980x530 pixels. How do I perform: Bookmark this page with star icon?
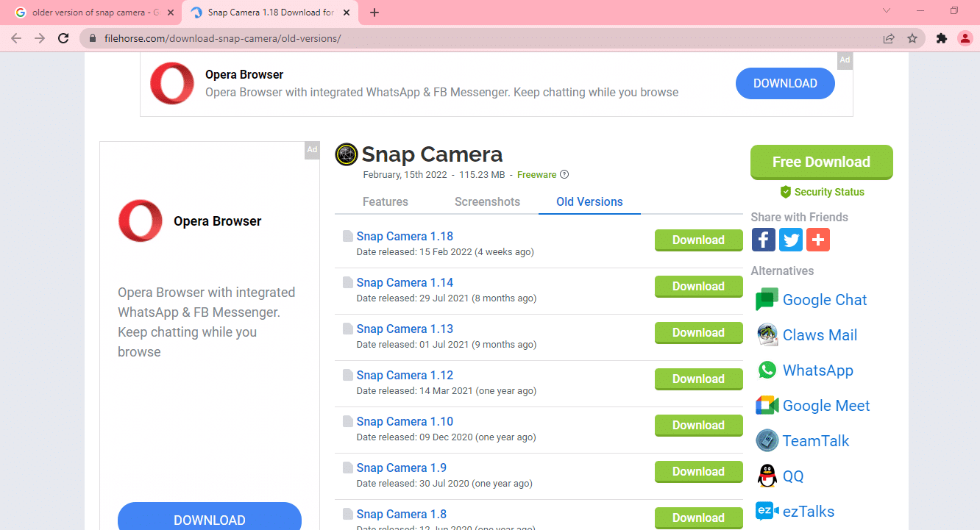coord(912,38)
